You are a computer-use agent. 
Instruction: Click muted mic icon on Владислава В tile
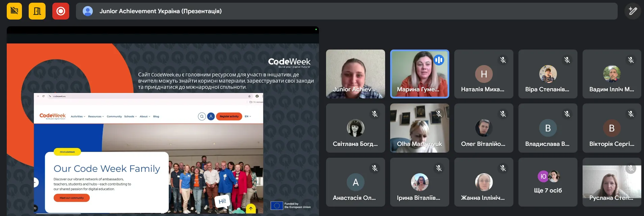click(567, 114)
